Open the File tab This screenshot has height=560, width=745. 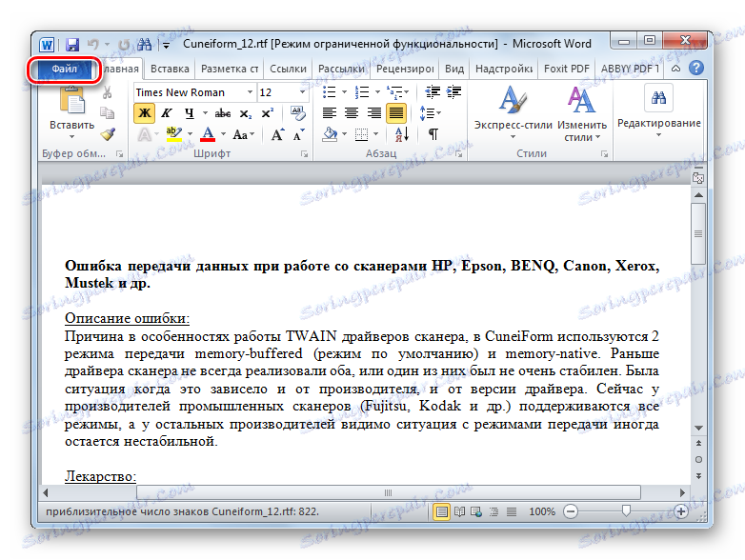(64, 70)
